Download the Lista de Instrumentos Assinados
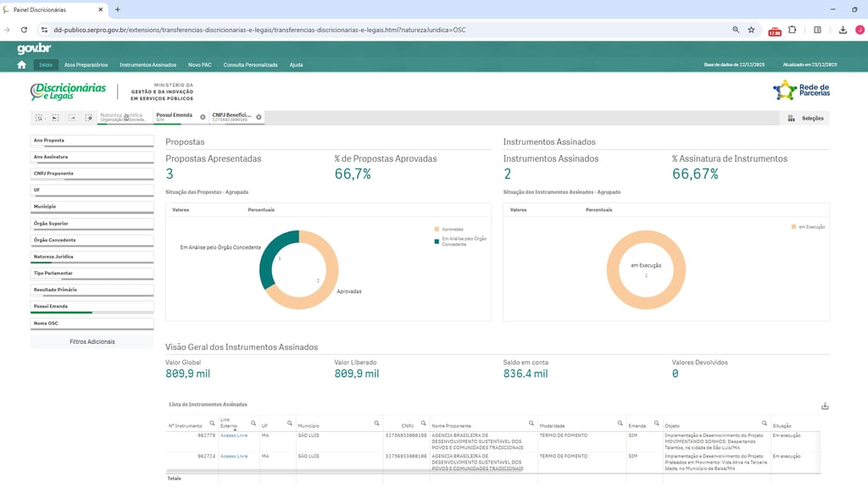The height and width of the screenshot is (488, 868). [825, 406]
